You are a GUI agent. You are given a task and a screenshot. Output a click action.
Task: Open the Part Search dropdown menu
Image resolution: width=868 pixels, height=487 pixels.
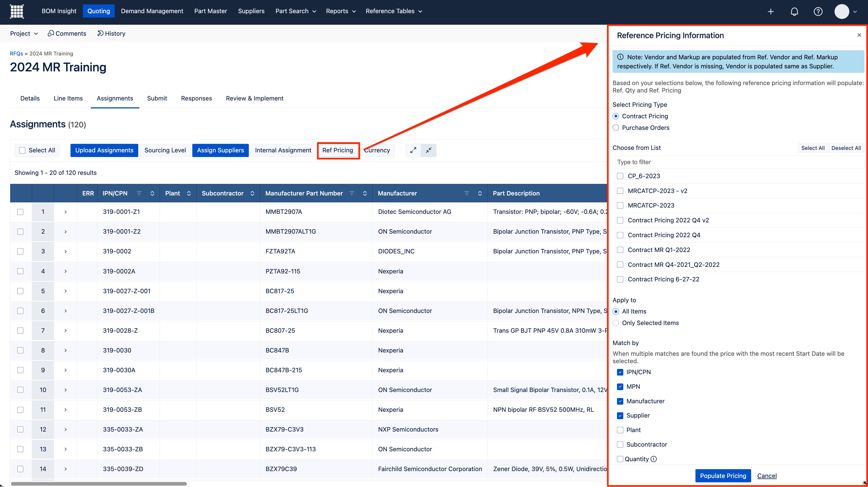(x=295, y=11)
